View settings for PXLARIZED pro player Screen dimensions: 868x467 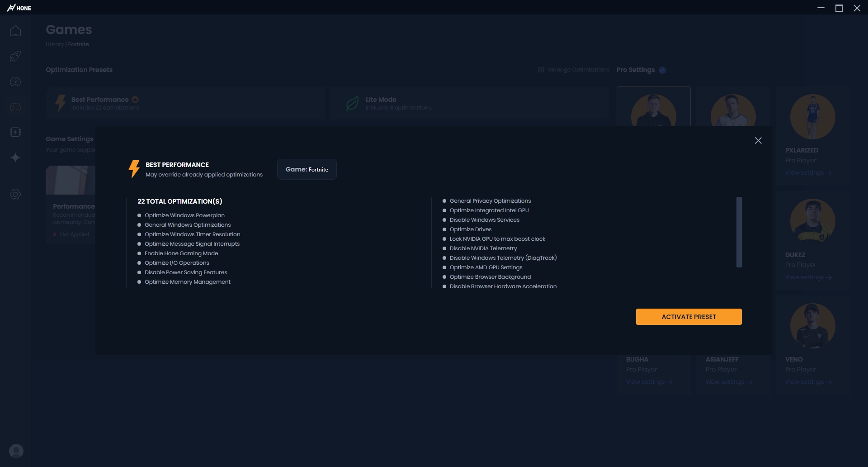(x=808, y=173)
